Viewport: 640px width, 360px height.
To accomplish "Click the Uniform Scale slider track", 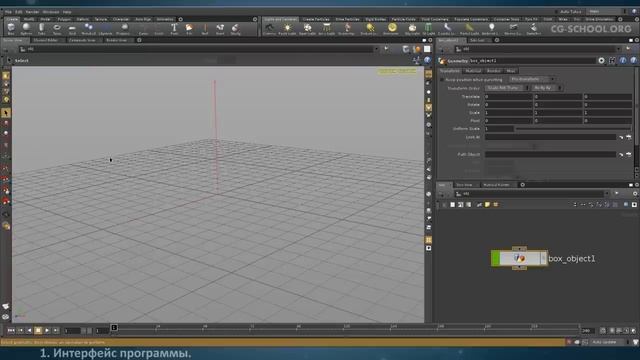I will [x=573, y=129].
